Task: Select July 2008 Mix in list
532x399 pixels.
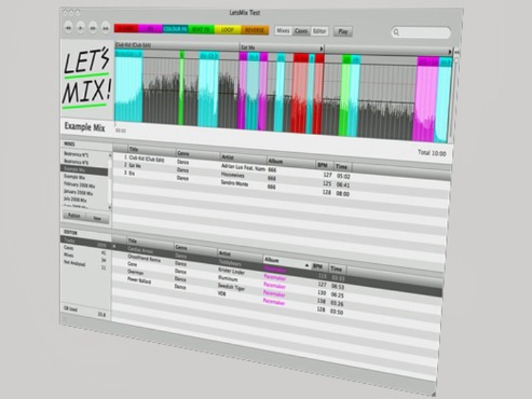Action: point(75,199)
